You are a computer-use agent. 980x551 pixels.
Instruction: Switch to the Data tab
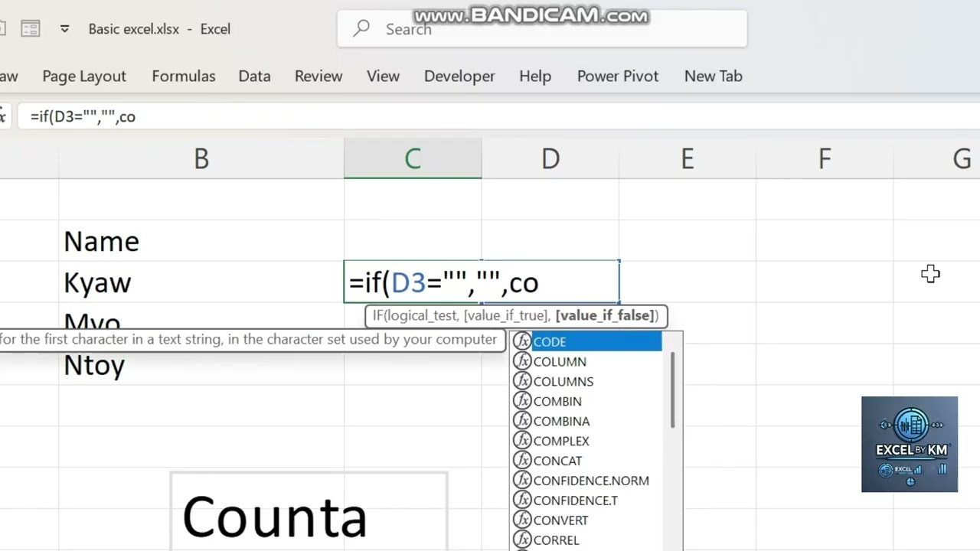click(254, 76)
